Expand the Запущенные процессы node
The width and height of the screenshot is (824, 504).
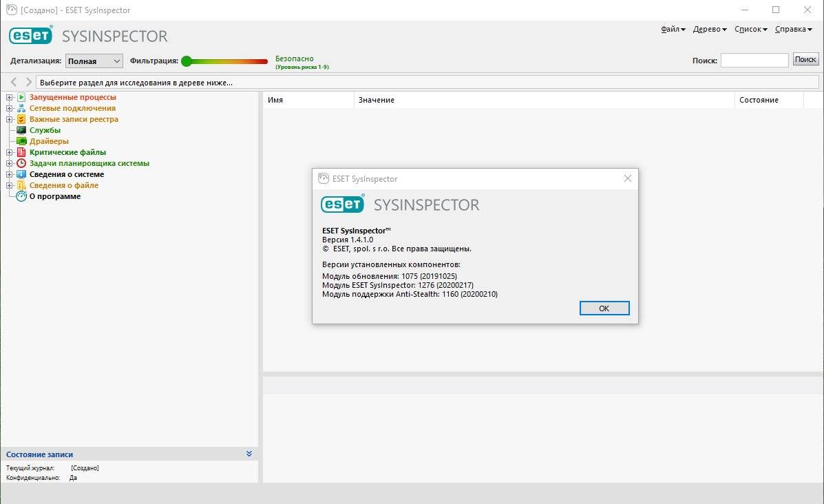point(10,97)
